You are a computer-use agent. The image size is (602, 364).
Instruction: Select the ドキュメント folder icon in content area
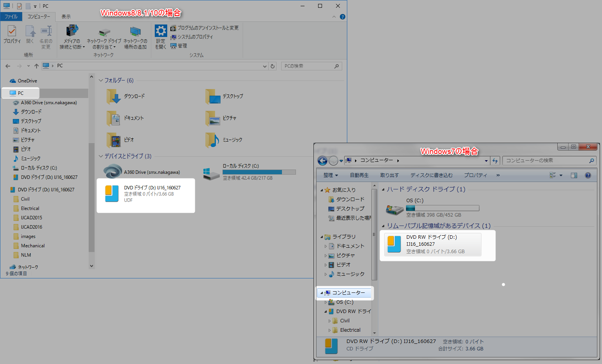(x=114, y=118)
